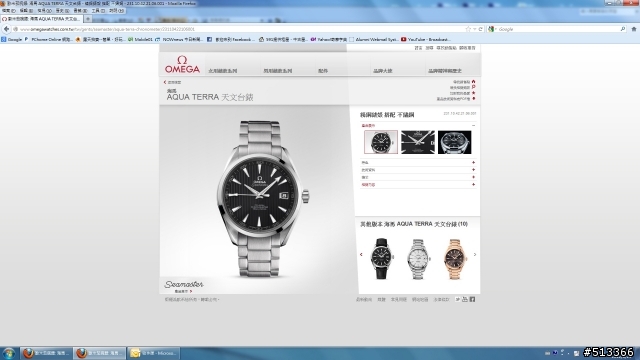Open the Mobile01 bookmark
The height and width of the screenshot is (360, 640).
point(140,40)
